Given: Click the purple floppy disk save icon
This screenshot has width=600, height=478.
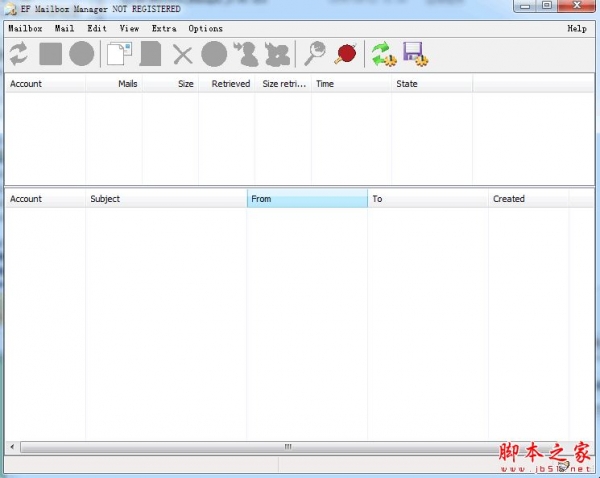Looking at the screenshot, I should click(414, 54).
